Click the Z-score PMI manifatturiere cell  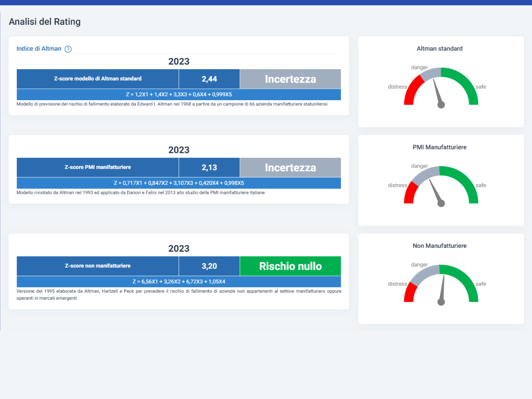coord(98,168)
